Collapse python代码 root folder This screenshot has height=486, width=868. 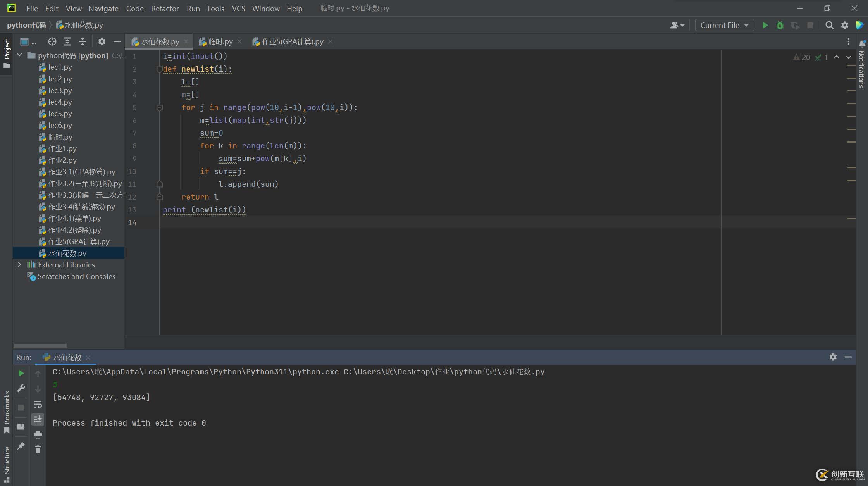pos(19,55)
